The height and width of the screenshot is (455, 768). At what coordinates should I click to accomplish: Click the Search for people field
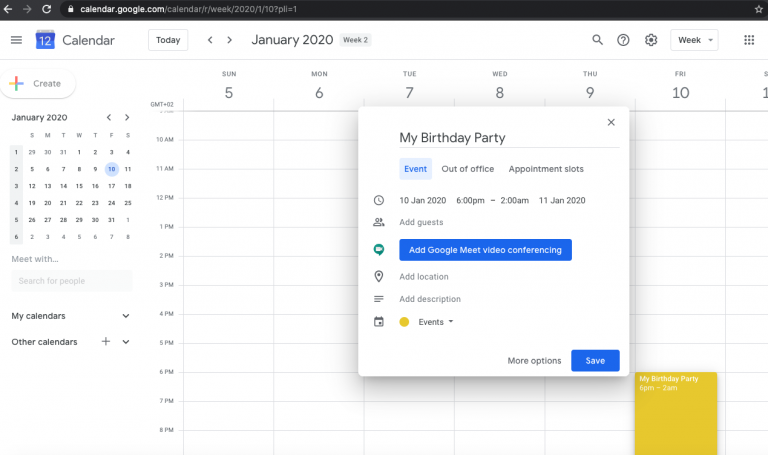[71, 281]
